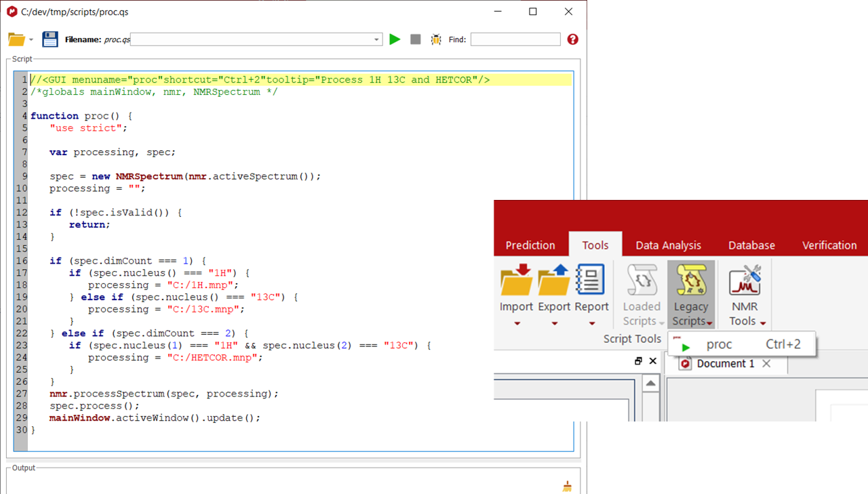
Task: Clear output with the broom icon
Action: [567, 486]
